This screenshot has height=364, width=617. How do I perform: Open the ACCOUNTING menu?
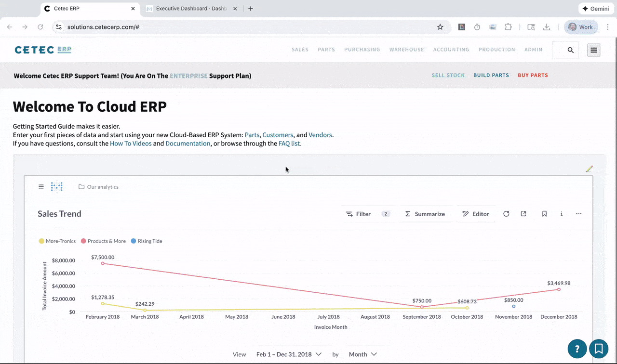pyautogui.click(x=451, y=49)
